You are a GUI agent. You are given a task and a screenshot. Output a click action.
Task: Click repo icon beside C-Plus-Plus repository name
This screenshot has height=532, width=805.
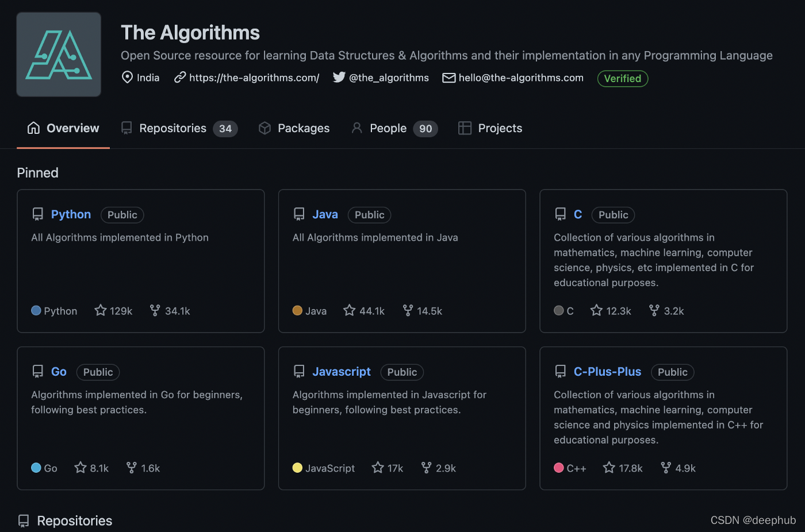coord(561,372)
